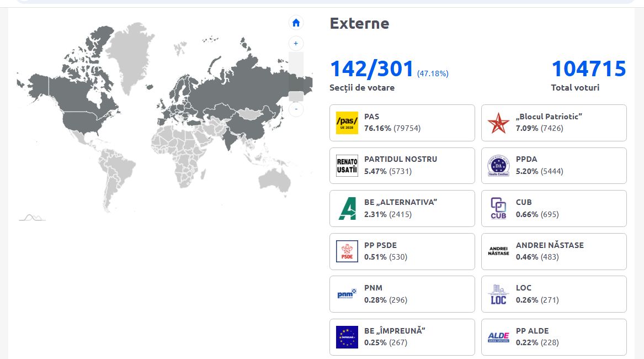Screen dimensions: 644x359
Task: Click the CUB party logo
Action: coord(498,208)
